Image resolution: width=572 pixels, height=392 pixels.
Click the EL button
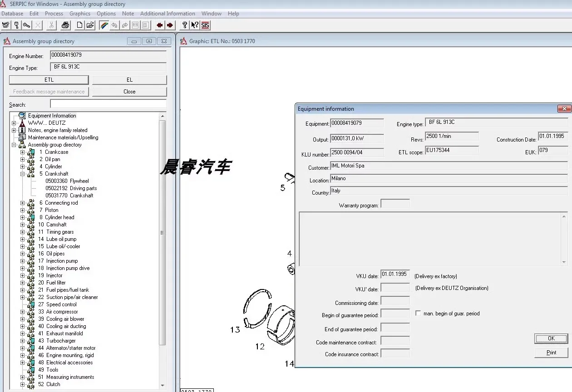tap(129, 80)
